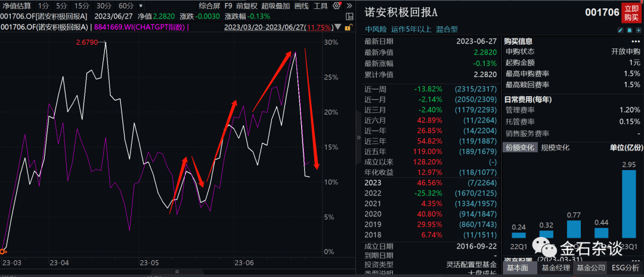The width and height of the screenshot is (644, 277).
Task: Activate the 画线 drawing tool
Action: click(302, 6)
